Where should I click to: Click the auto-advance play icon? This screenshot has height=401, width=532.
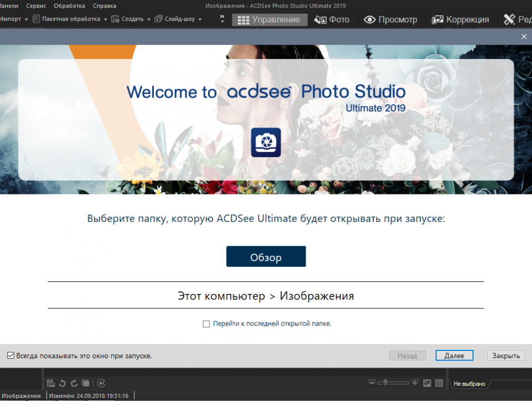tap(101, 383)
